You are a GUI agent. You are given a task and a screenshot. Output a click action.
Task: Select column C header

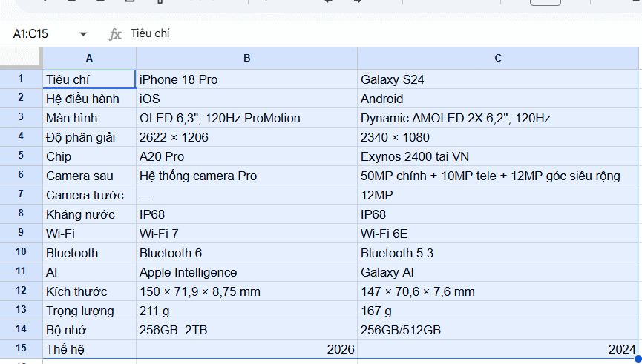point(497,58)
